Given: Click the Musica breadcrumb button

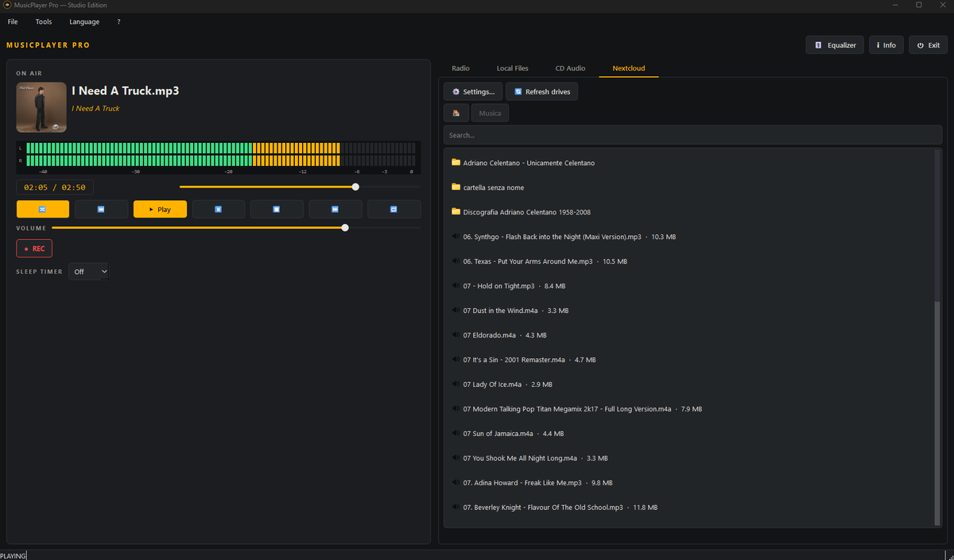Looking at the screenshot, I should tap(490, 113).
